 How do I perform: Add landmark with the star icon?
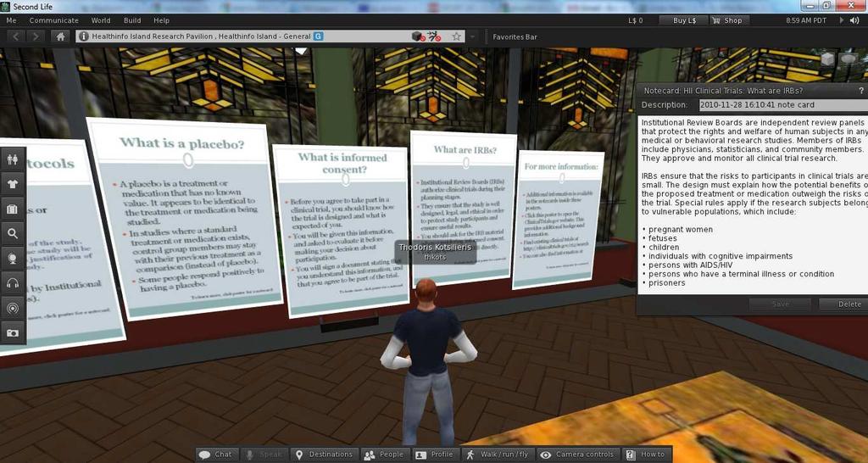pyautogui.click(x=456, y=36)
